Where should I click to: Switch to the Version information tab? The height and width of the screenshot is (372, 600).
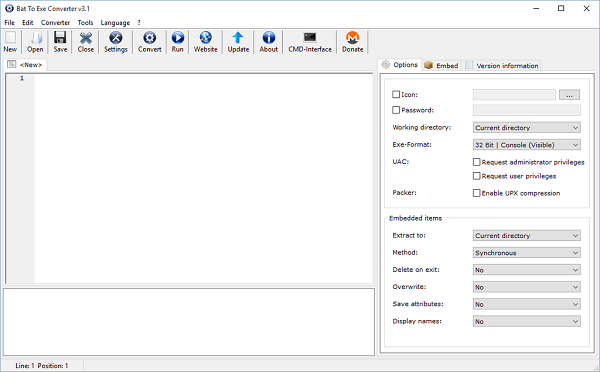click(x=502, y=65)
